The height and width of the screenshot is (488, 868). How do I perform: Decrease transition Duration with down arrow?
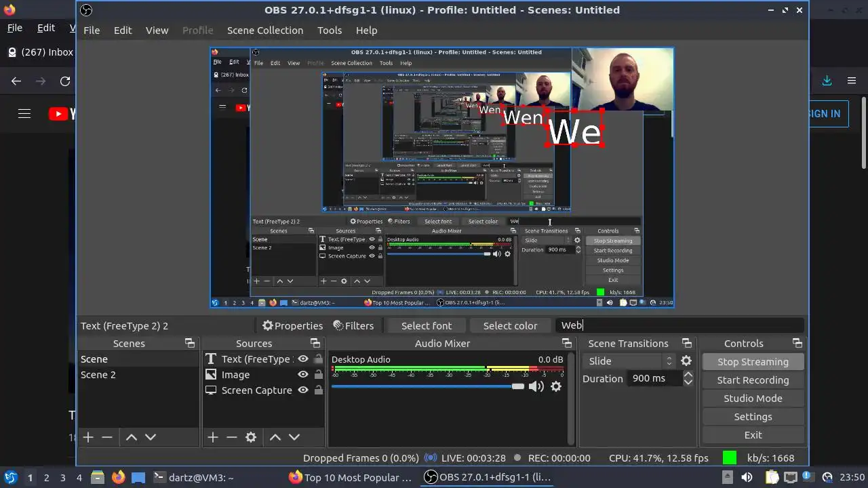[x=688, y=382]
